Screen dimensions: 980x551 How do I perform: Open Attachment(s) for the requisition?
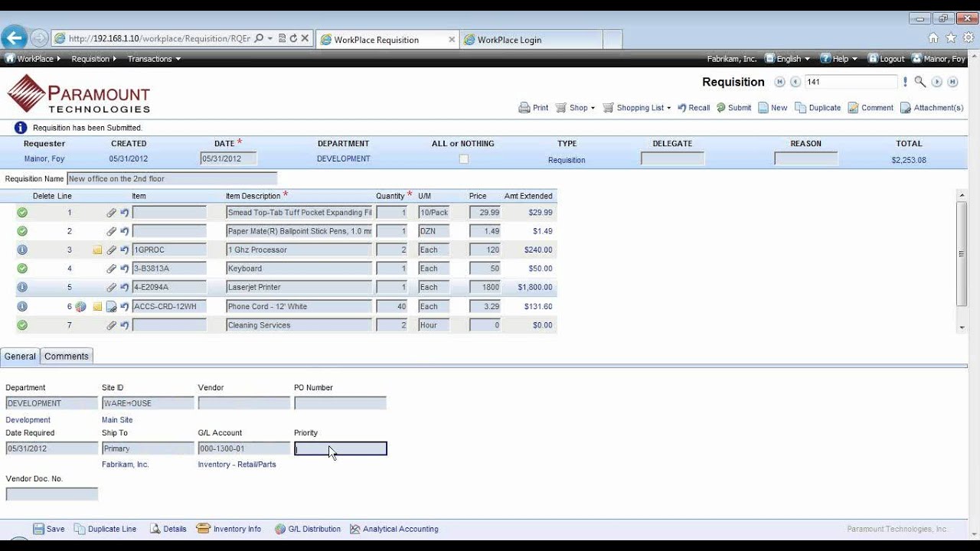(932, 108)
